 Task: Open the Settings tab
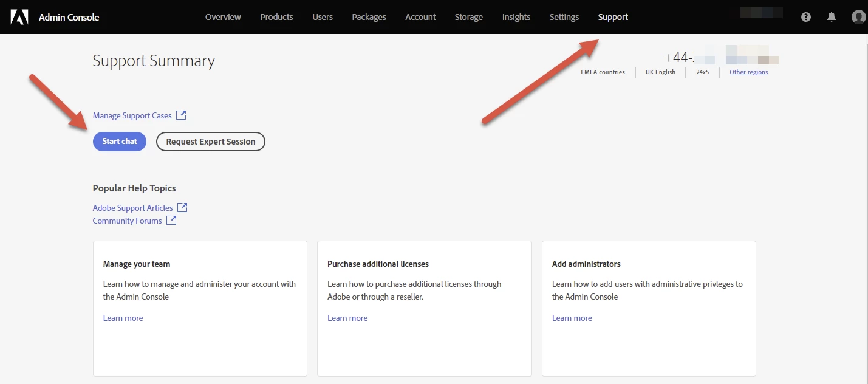click(x=564, y=17)
